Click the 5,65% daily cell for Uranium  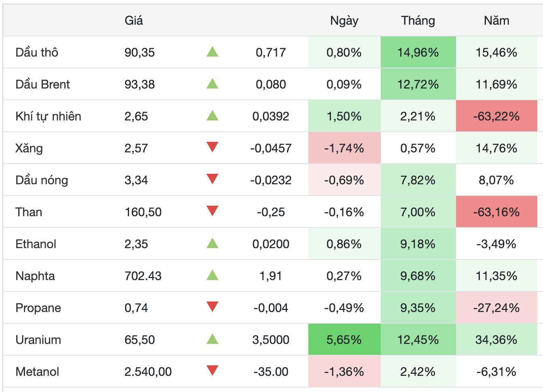tap(344, 339)
